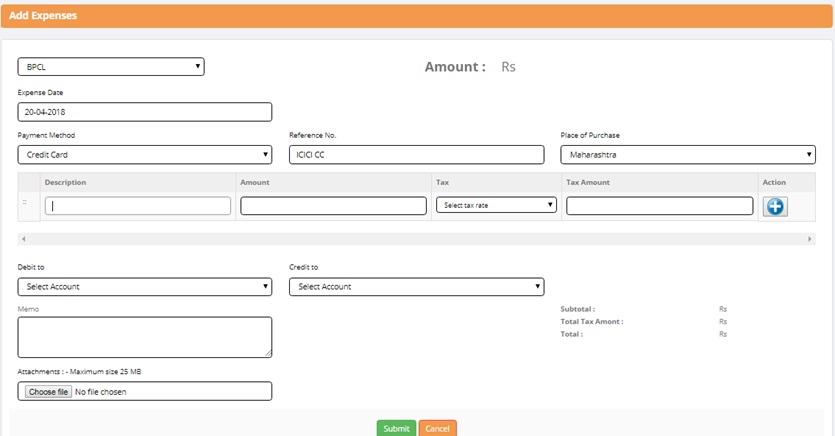Click the Amount input in the row
This screenshot has width=835, height=436.
[333, 206]
